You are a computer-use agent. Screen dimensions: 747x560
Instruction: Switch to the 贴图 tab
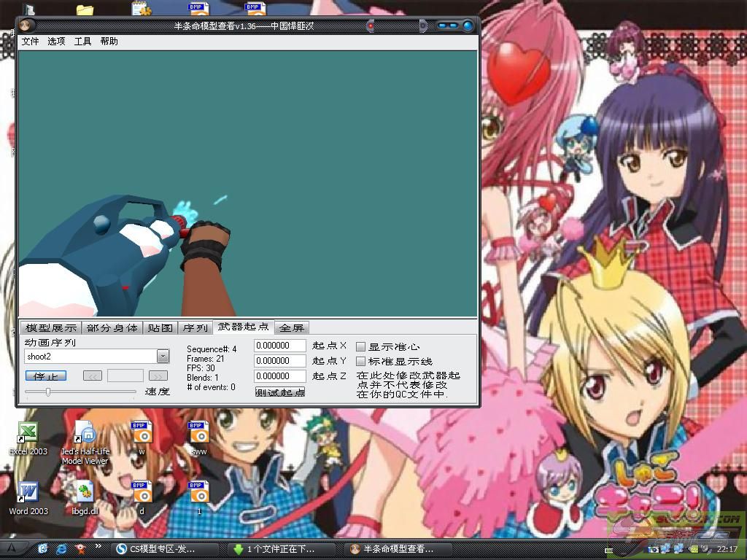pyautogui.click(x=160, y=328)
